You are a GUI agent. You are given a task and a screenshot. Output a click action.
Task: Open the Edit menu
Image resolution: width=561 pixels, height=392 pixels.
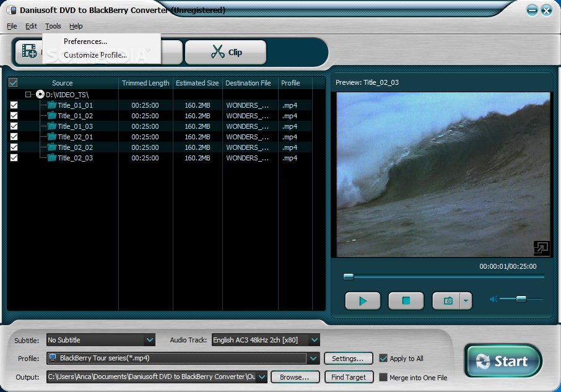click(x=31, y=26)
